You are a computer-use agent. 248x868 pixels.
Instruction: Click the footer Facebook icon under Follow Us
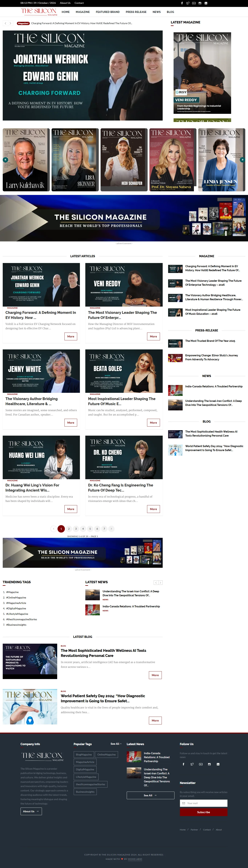(x=183, y=764)
